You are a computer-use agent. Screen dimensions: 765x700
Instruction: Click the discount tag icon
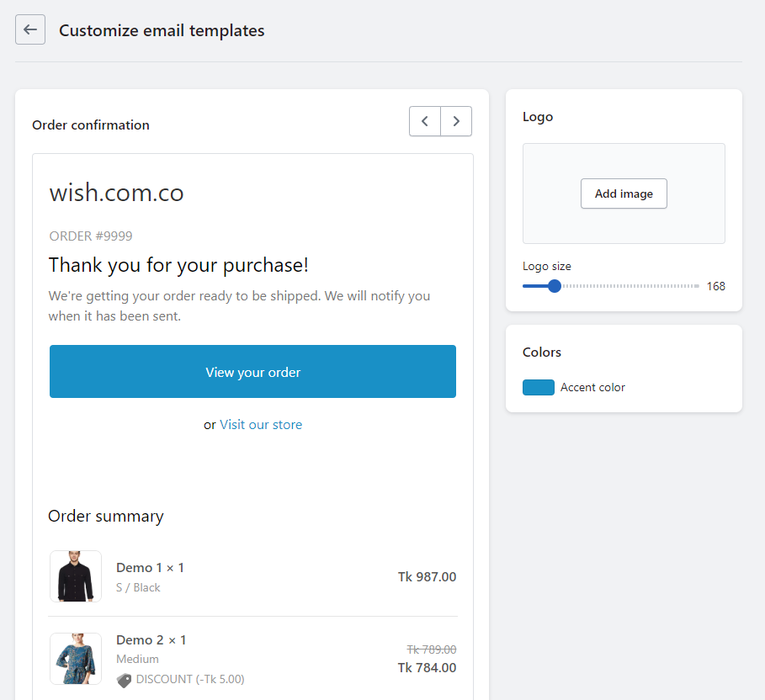[124, 680]
